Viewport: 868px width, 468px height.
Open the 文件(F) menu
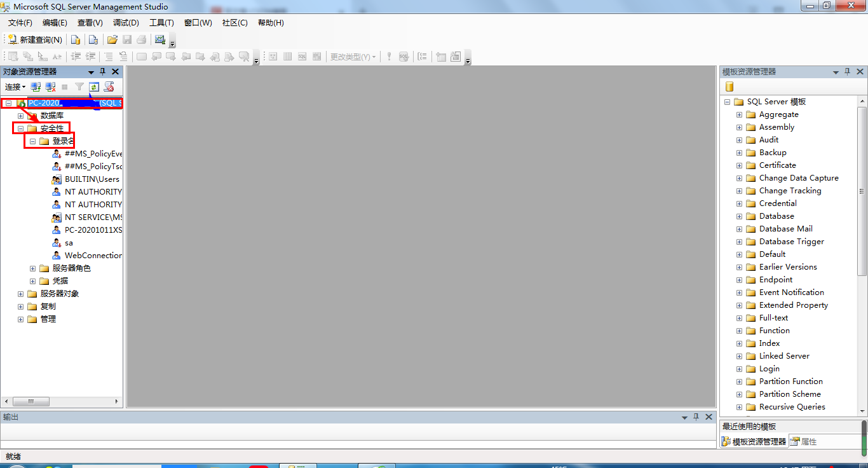pos(20,23)
